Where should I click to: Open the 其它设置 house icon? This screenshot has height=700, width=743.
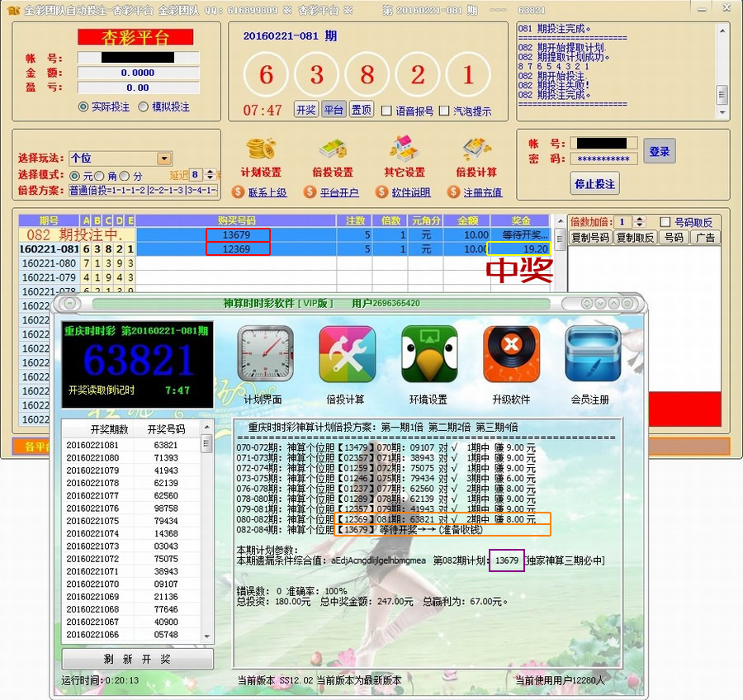coord(404,149)
